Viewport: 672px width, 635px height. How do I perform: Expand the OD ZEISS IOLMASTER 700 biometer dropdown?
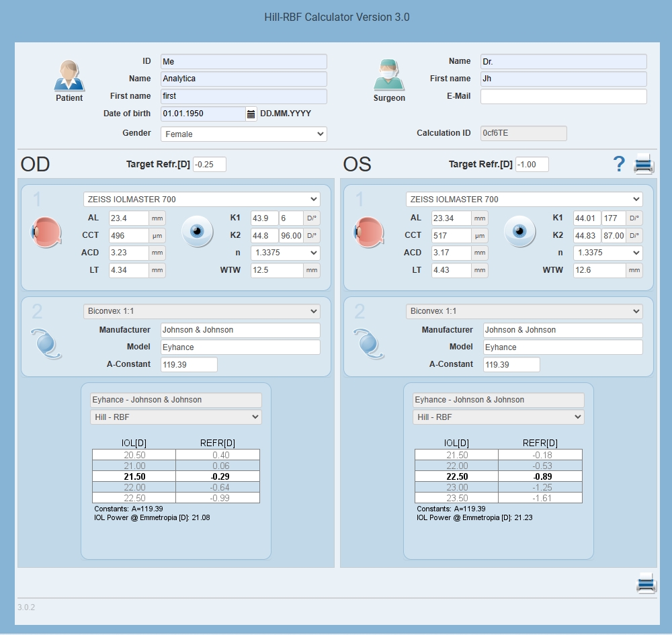pos(202,200)
